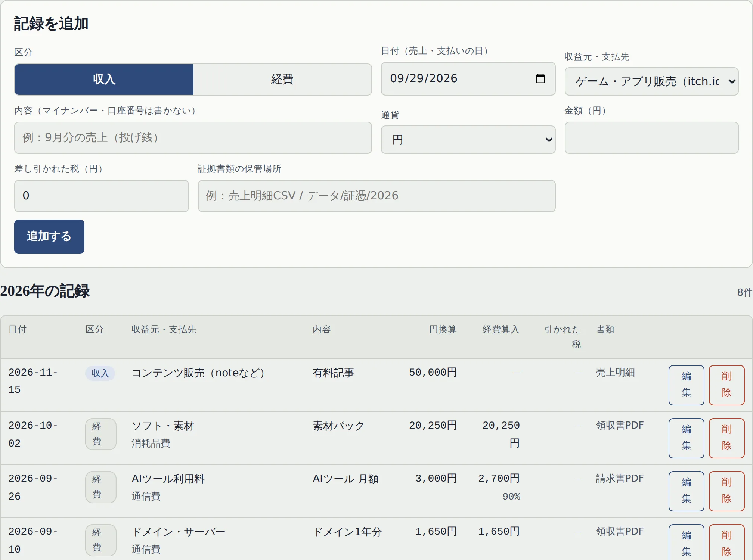Click the 8件 record count label

point(745,292)
